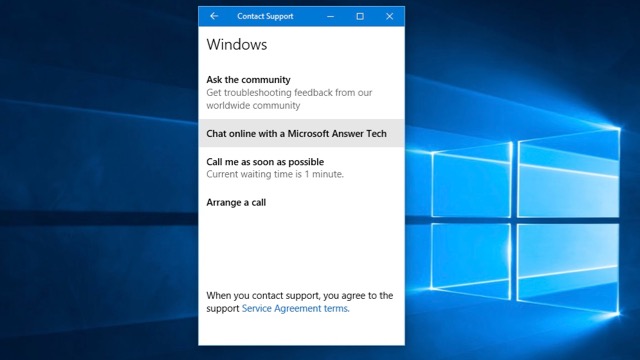Choose Chat online with a Microsoft Answer Tech

coord(301,133)
